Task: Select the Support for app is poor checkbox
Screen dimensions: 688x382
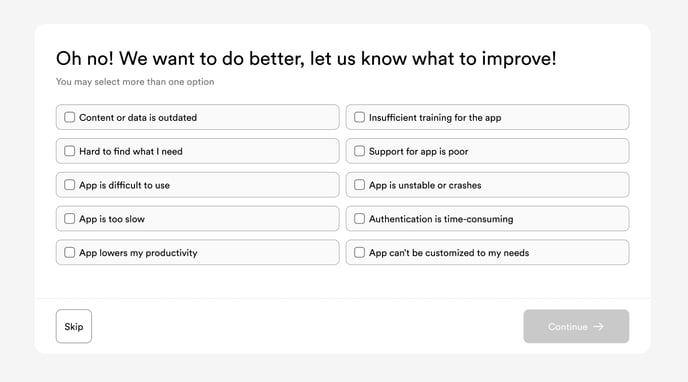Action: [359, 151]
